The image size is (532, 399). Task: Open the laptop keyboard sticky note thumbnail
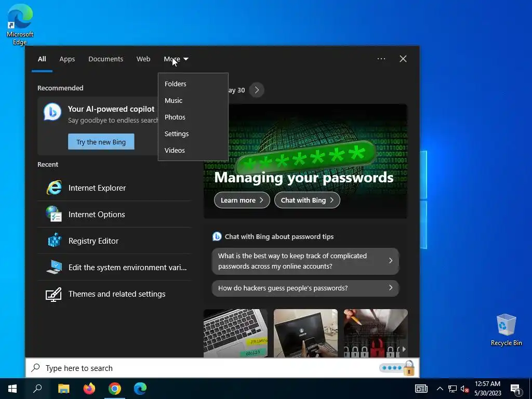[235, 333]
